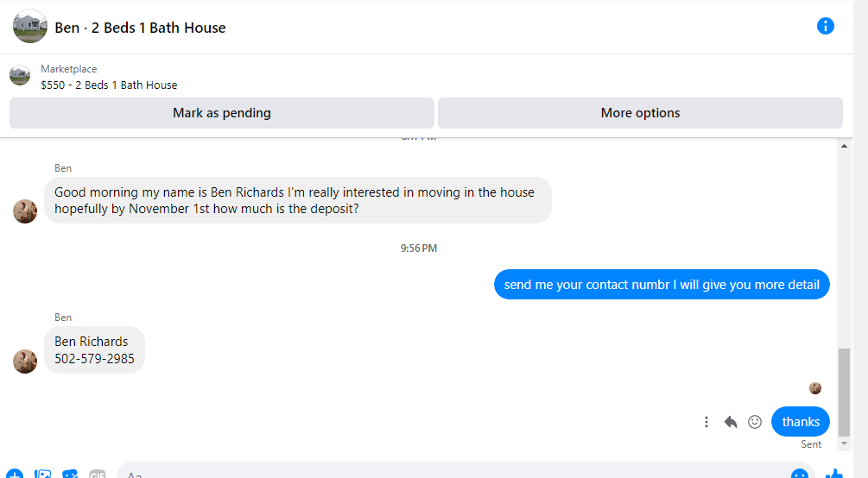Mark the listing as pending

[x=221, y=113]
